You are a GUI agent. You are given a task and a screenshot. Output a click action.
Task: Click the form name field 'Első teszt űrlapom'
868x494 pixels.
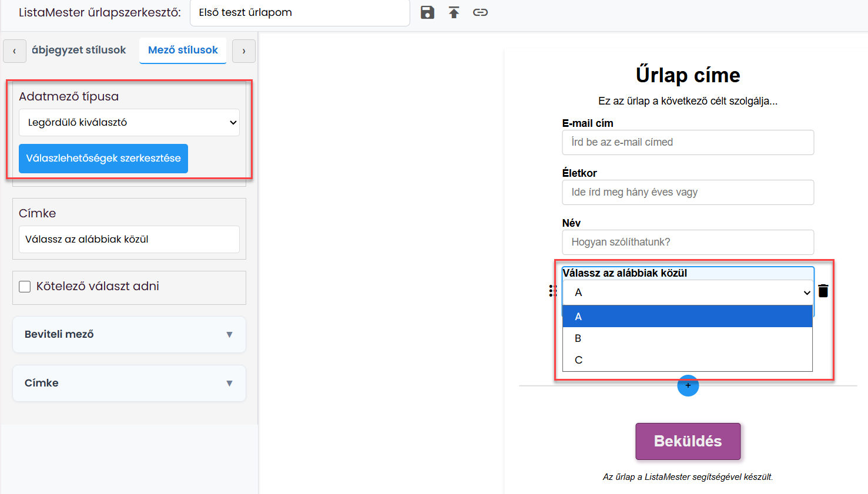[300, 13]
